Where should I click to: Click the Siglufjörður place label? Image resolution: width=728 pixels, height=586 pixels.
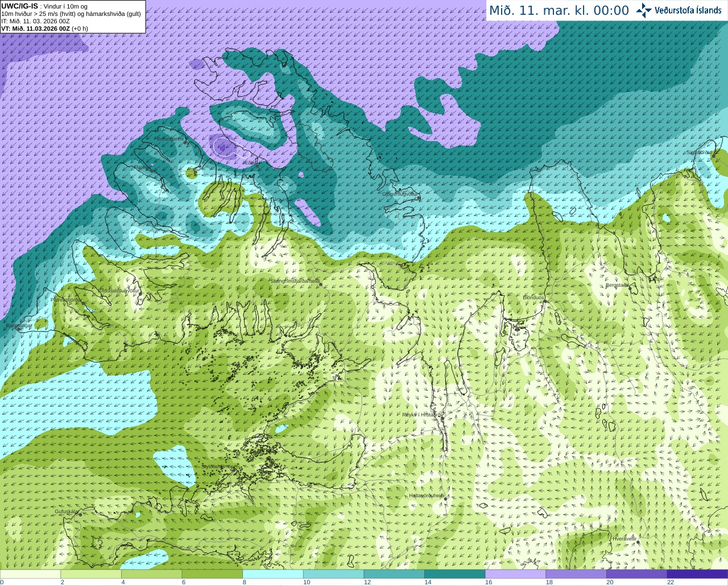[x=699, y=152]
